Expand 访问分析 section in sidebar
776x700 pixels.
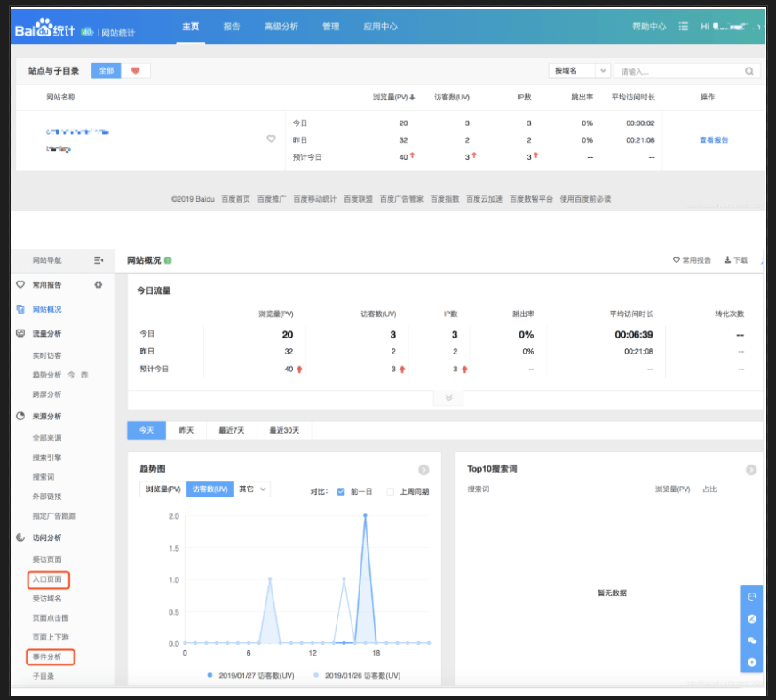pos(47,537)
